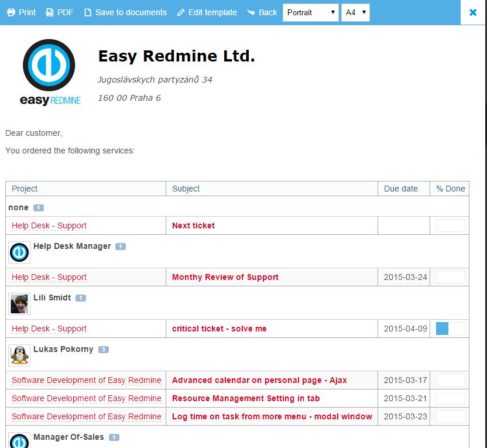The image size is (487, 448).
Task: Click progress bar for critical ticket row
Action: 450,329
